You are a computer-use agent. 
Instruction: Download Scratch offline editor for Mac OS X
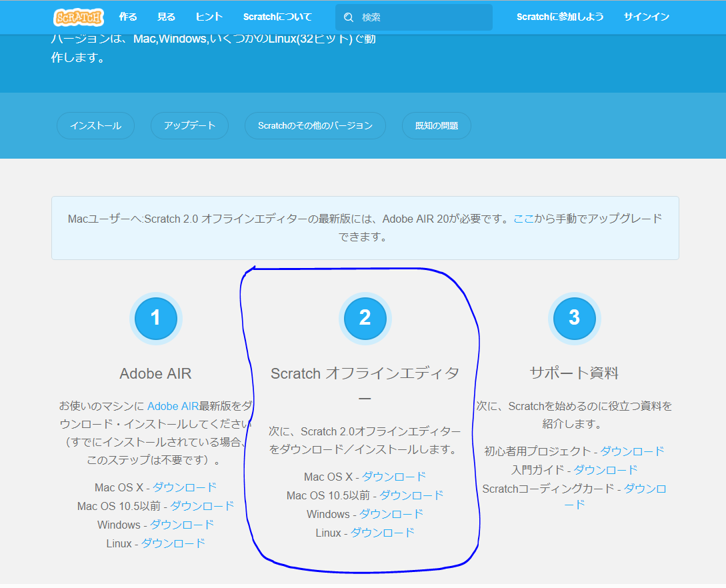coord(394,477)
